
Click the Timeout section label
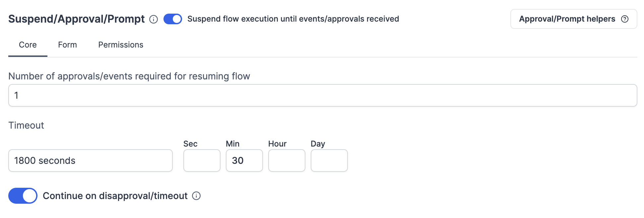click(26, 125)
